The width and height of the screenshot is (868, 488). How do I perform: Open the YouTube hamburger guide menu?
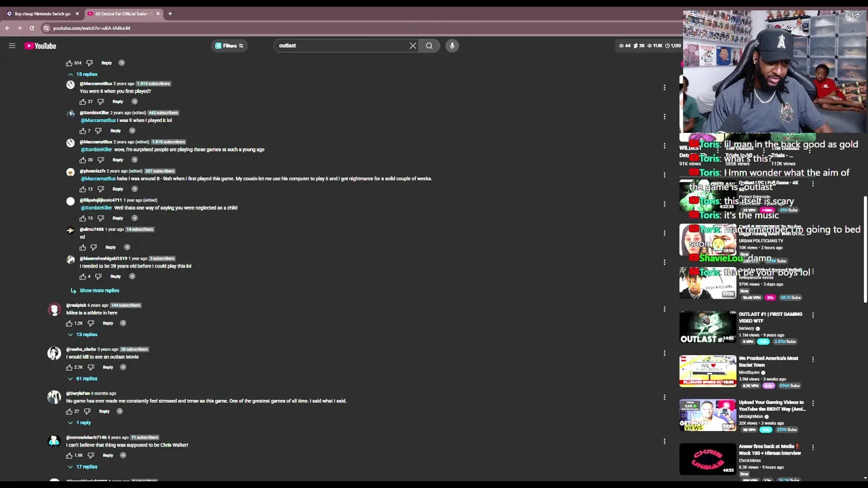click(x=12, y=45)
